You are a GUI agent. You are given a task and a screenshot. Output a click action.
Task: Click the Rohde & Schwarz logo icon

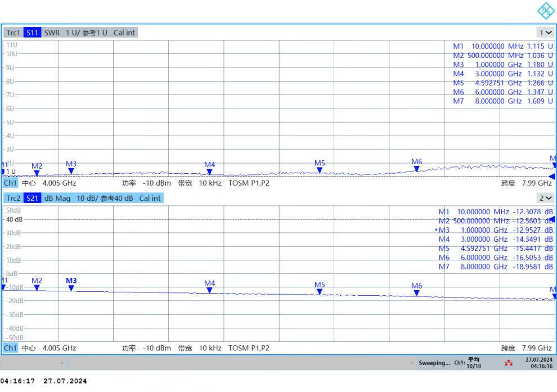click(x=545, y=10)
